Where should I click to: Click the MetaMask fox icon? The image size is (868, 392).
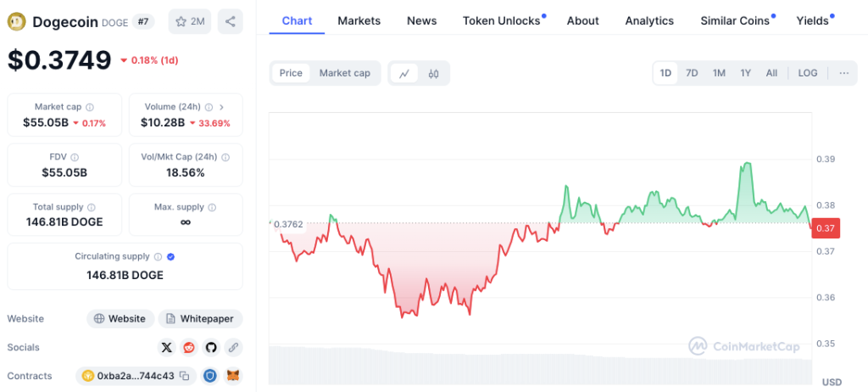(x=234, y=376)
